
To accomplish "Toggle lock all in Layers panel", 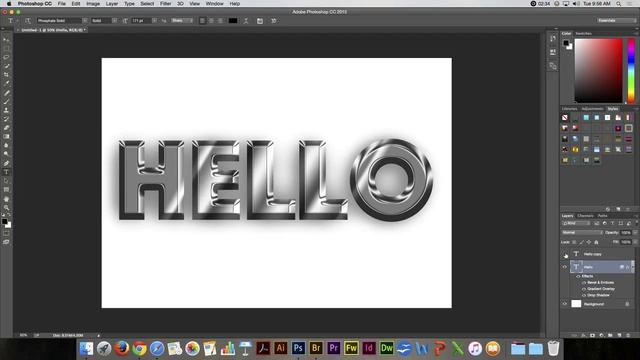I will coord(596,242).
